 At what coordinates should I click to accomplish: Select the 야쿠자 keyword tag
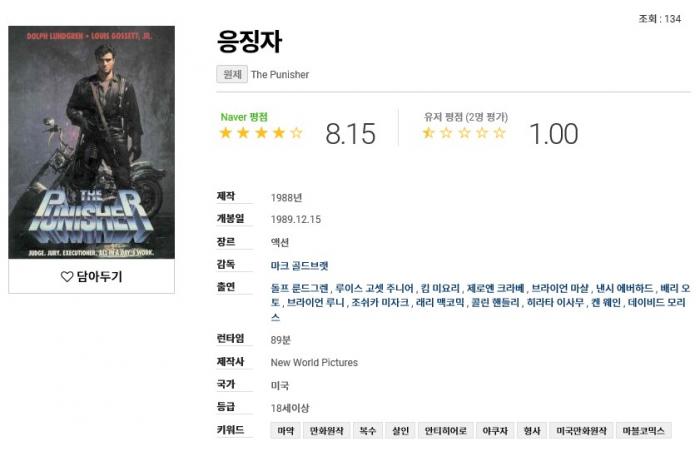point(495,431)
